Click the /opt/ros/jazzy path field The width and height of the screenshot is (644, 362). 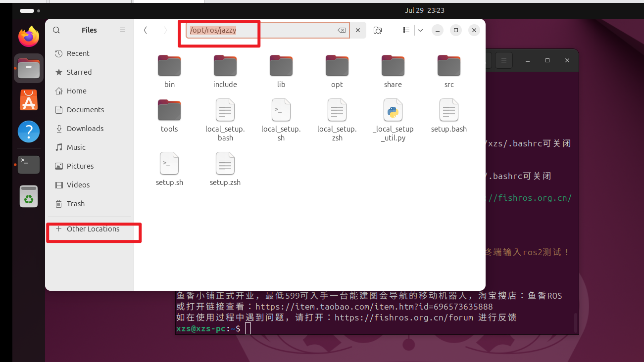pyautogui.click(x=268, y=30)
